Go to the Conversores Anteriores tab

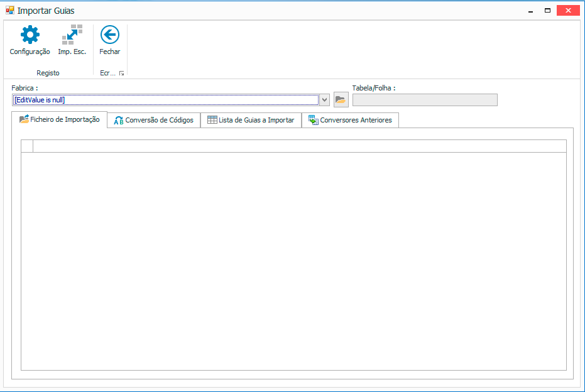pos(350,120)
